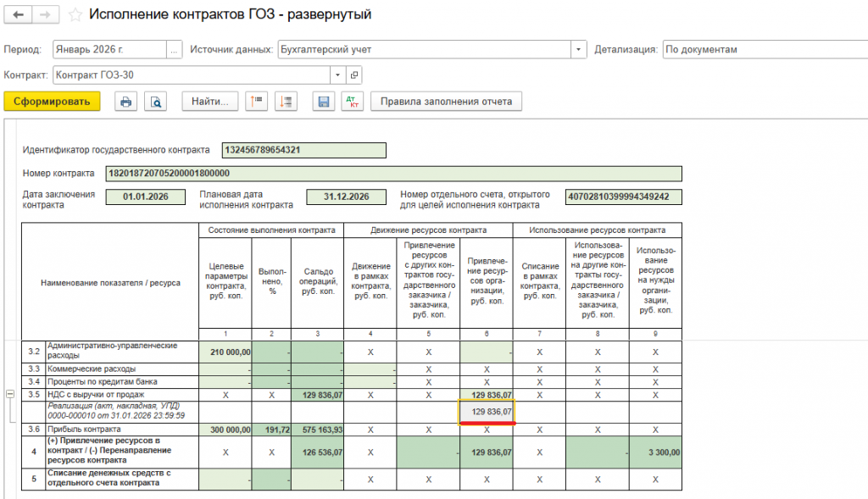Click the Движение ресурсов контракта column header
The image size is (868, 499).
[x=428, y=230]
